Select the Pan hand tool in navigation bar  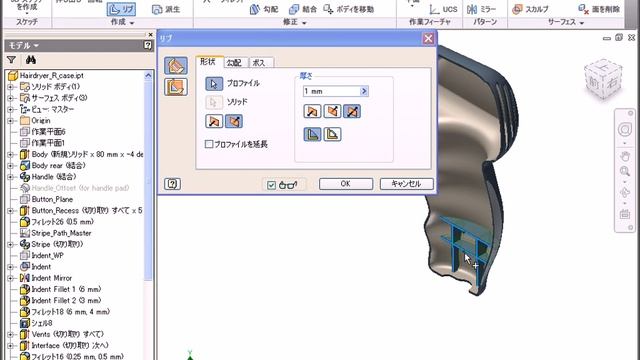(624, 156)
